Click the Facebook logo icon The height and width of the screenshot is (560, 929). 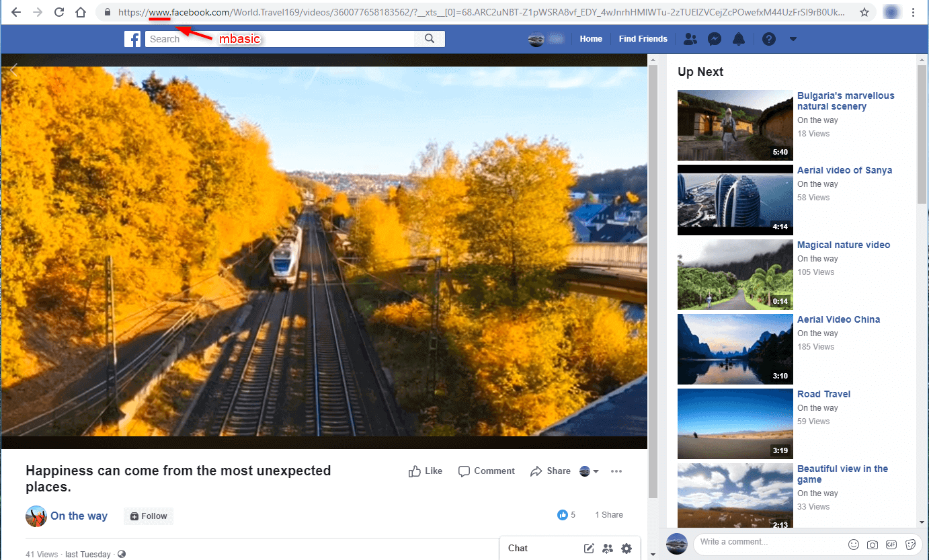(x=132, y=39)
